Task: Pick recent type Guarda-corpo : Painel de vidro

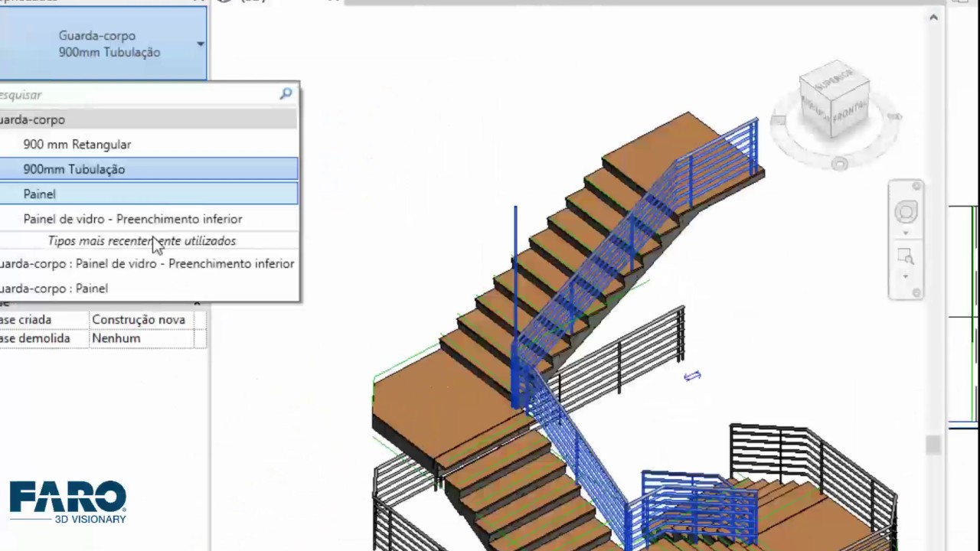Action: pyautogui.click(x=149, y=263)
